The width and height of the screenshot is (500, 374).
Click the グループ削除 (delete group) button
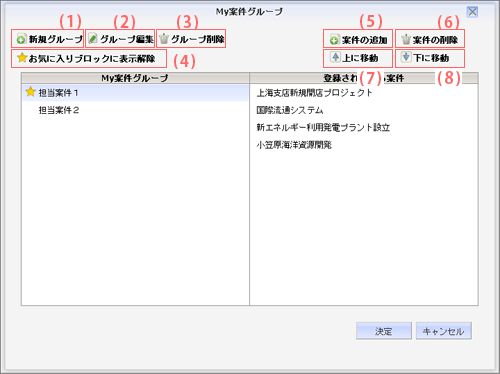coord(191,39)
